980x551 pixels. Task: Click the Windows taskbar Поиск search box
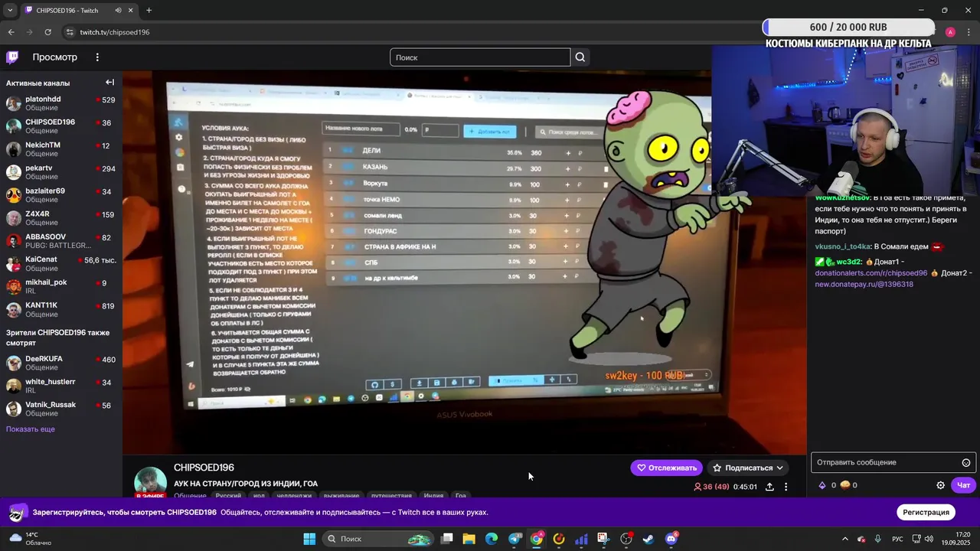pos(378,539)
